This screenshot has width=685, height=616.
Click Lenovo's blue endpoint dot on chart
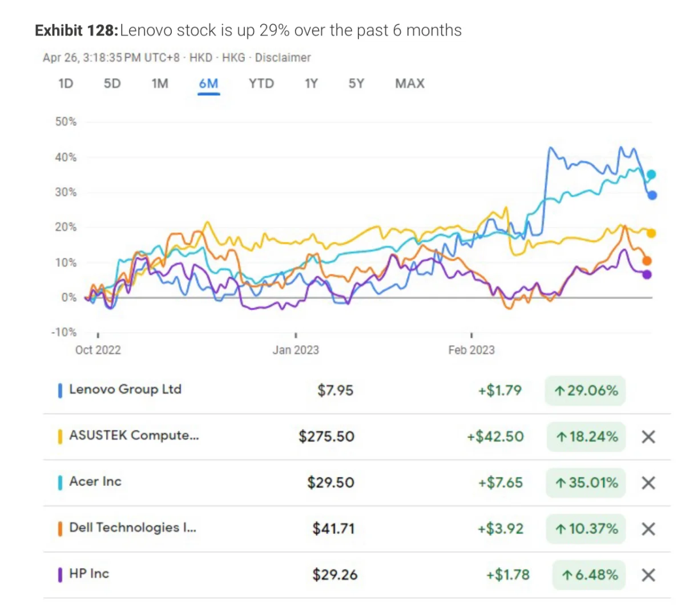(652, 195)
